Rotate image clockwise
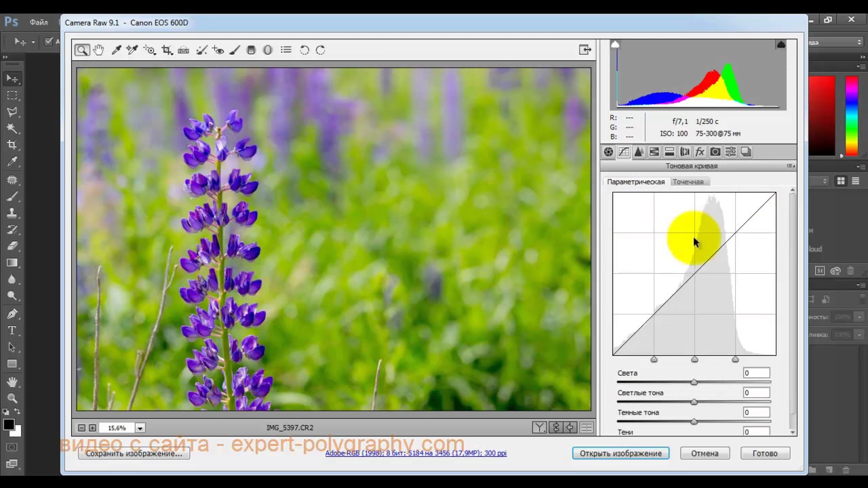 pos(321,49)
